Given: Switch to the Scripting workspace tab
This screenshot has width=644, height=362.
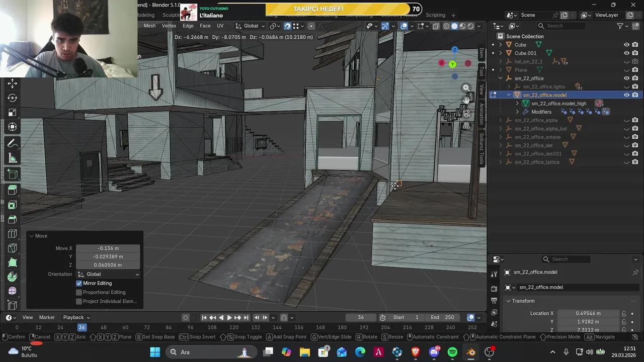Looking at the screenshot, I should click(x=435, y=15).
